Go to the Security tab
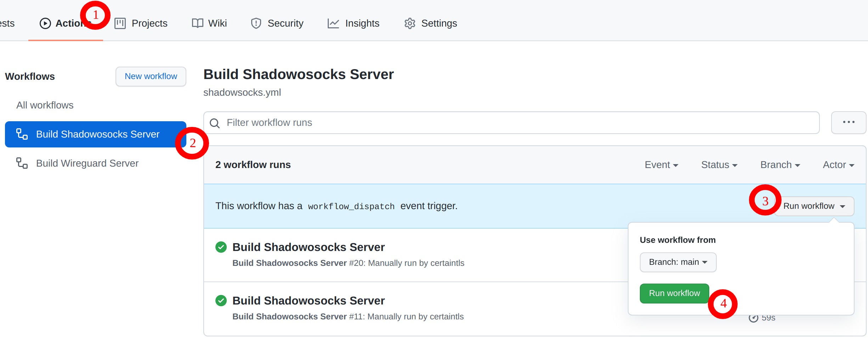The width and height of the screenshot is (868, 341). [277, 23]
